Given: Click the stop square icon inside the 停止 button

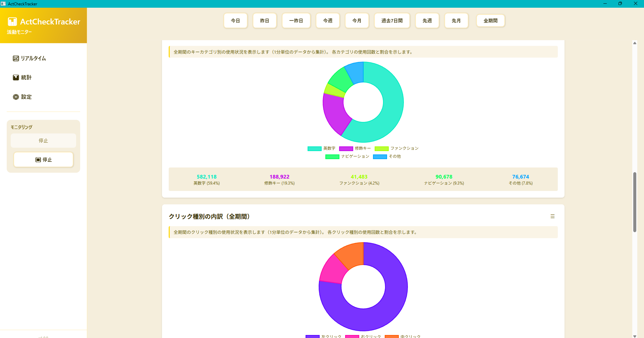Looking at the screenshot, I should pos(39,160).
